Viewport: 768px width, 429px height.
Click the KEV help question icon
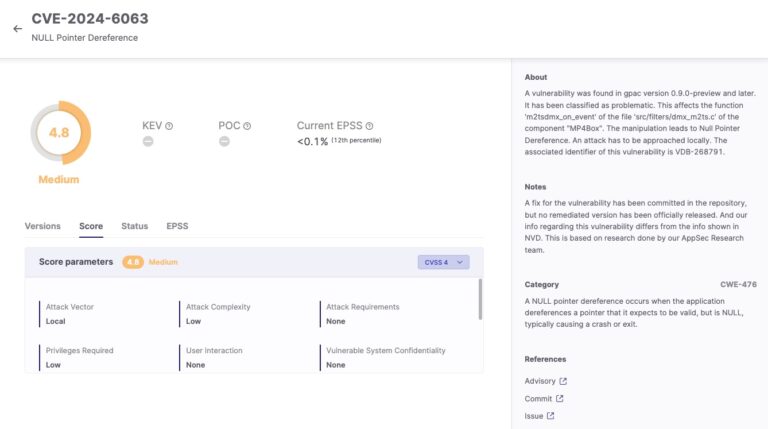(169, 126)
